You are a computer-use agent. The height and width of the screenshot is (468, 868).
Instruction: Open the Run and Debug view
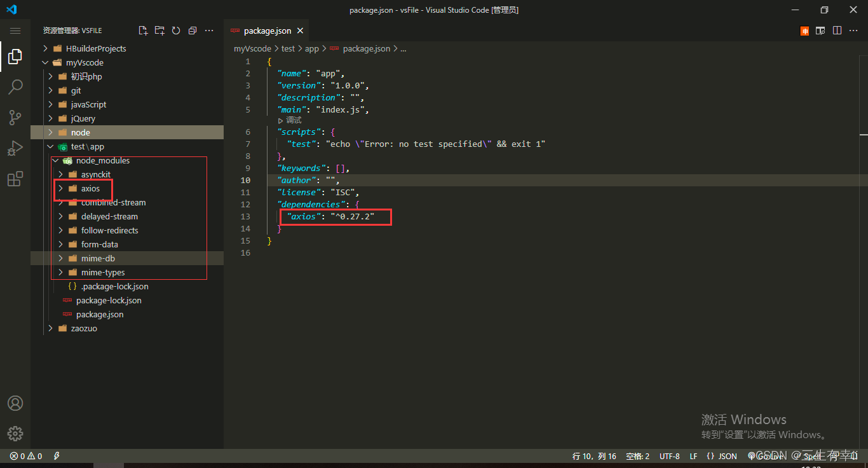pos(15,148)
